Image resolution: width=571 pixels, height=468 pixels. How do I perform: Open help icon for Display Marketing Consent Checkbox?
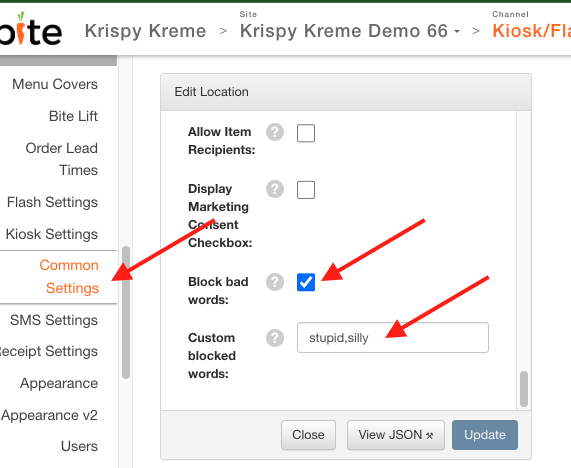point(275,189)
